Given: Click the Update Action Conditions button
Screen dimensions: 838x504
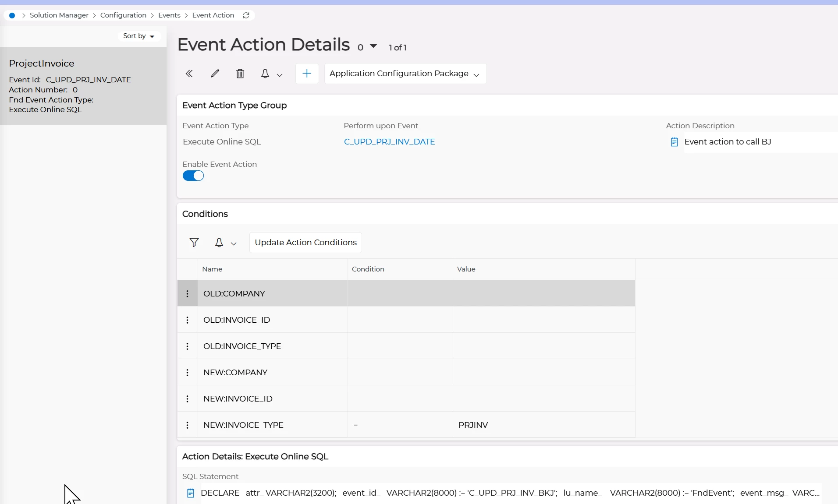Looking at the screenshot, I should (305, 243).
